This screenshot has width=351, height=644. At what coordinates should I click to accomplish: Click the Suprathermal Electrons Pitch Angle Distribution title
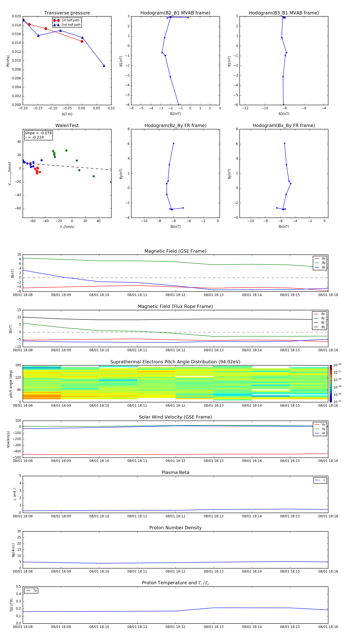pyautogui.click(x=175, y=362)
